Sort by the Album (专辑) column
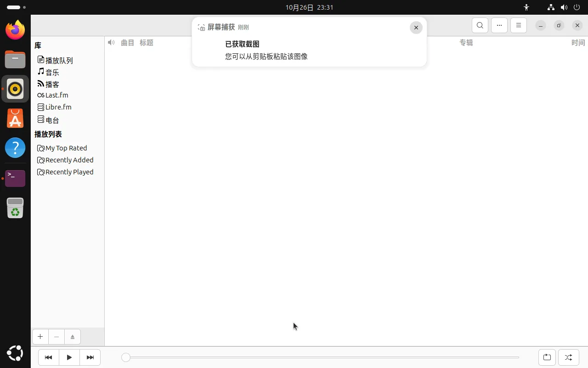 click(x=466, y=43)
